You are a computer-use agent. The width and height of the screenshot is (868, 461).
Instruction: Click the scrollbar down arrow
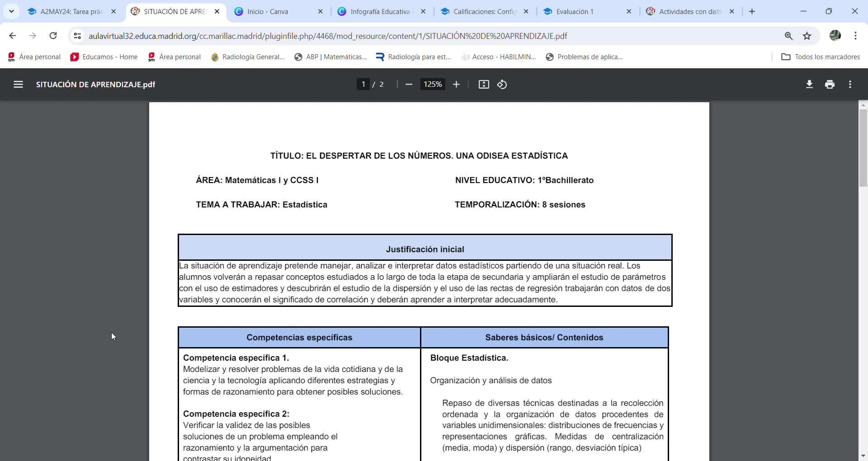click(863, 456)
